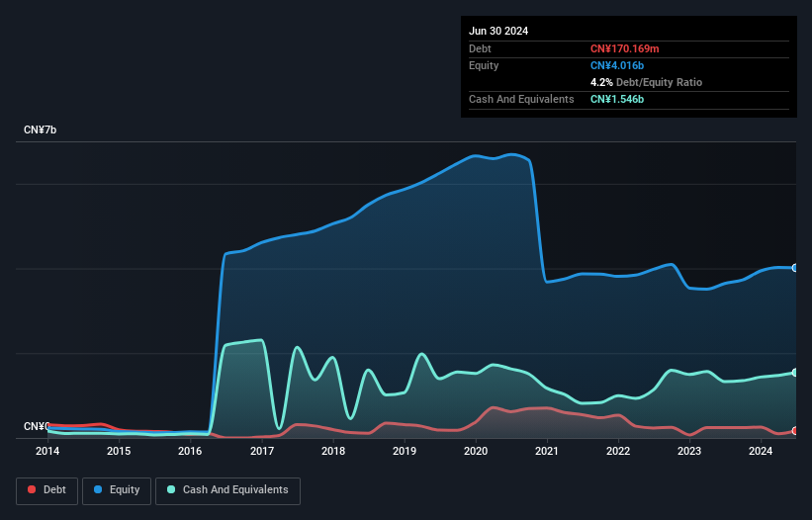
Task: Click the CN¥7b y-axis label
Action: pyautogui.click(x=40, y=130)
